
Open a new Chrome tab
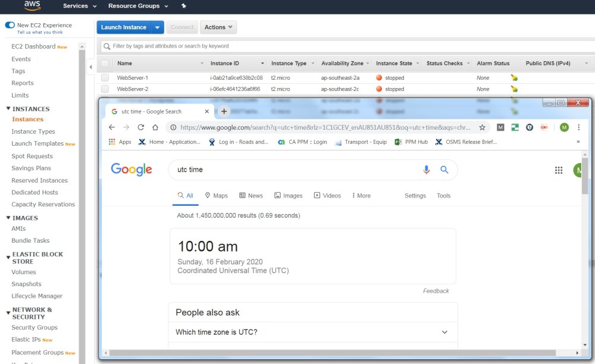pyautogui.click(x=224, y=111)
